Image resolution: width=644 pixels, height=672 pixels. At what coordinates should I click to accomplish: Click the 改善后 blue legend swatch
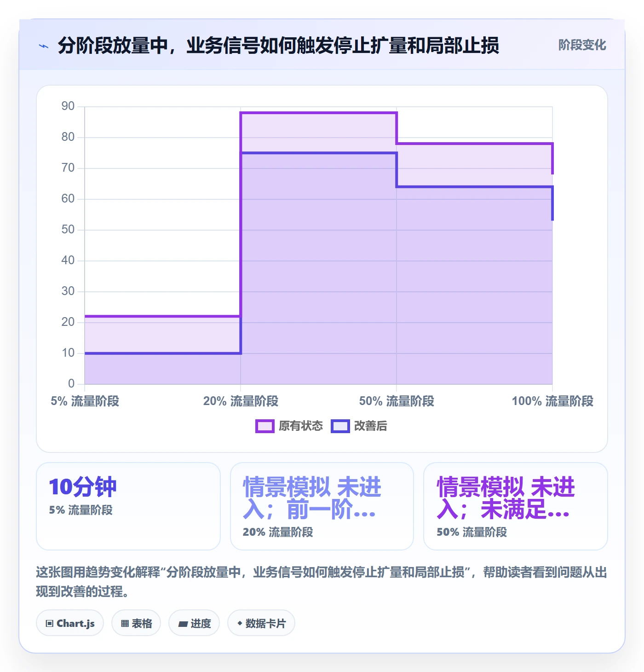coord(340,426)
